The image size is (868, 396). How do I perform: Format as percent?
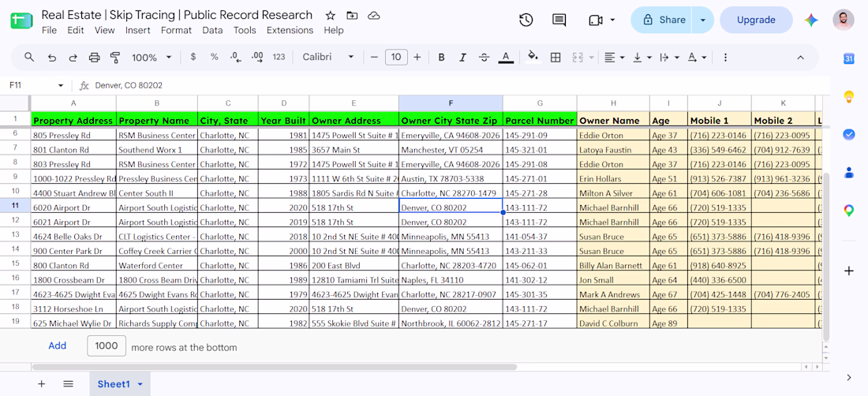point(214,57)
